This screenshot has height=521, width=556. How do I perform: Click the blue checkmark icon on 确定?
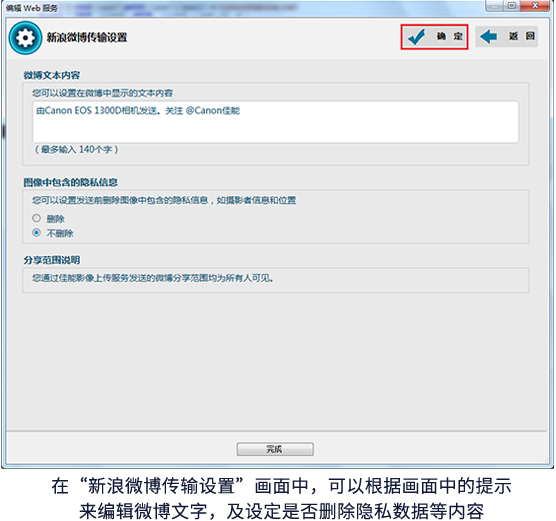click(x=416, y=37)
